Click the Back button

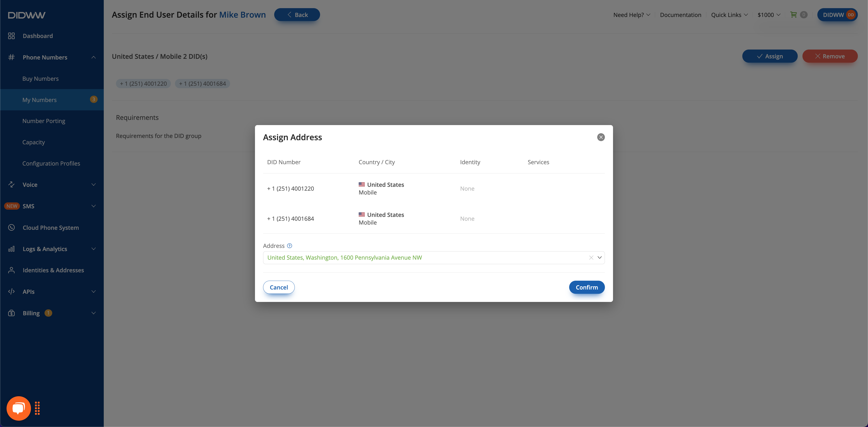(297, 15)
